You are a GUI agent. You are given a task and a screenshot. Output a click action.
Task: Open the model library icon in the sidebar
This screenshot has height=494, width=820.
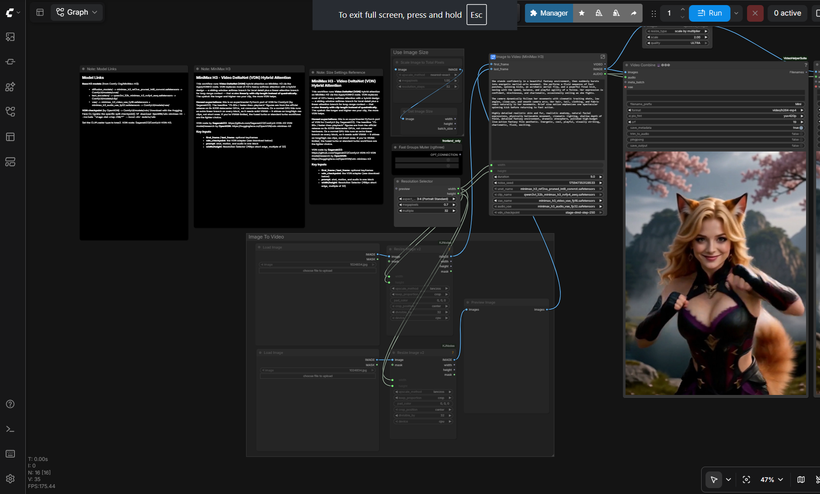point(10,87)
